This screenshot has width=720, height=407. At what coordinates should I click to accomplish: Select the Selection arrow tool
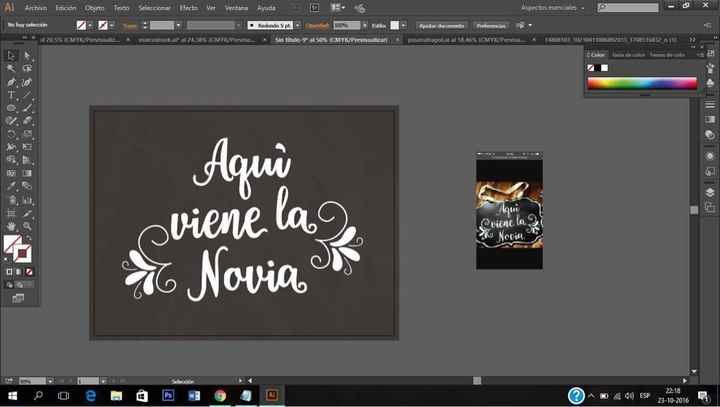pos(11,56)
